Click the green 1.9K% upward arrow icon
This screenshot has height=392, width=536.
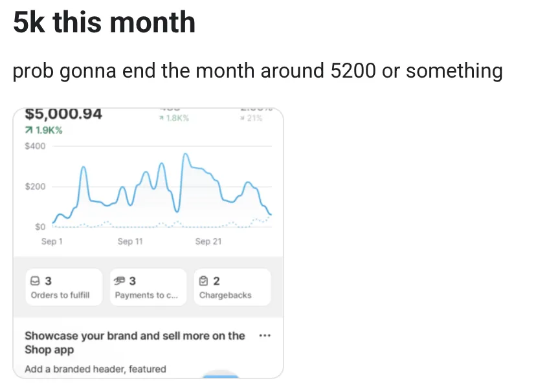(x=29, y=130)
